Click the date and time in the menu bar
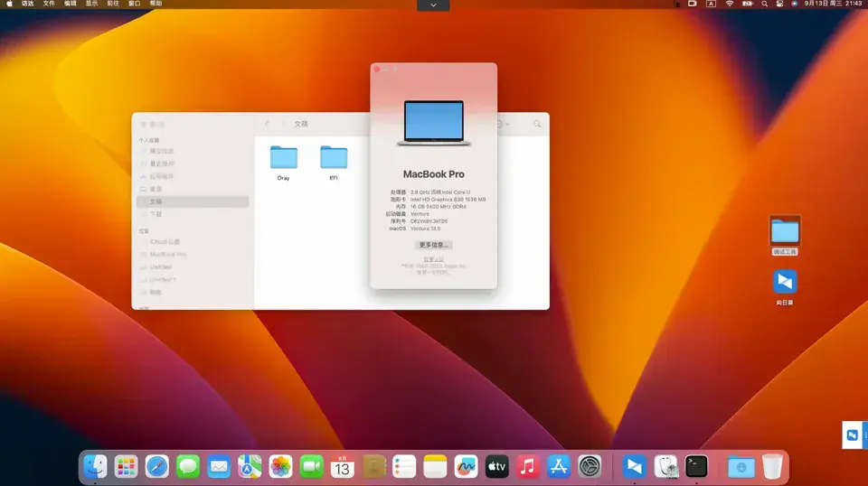The width and height of the screenshot is (868, 486). pos(833,4)
